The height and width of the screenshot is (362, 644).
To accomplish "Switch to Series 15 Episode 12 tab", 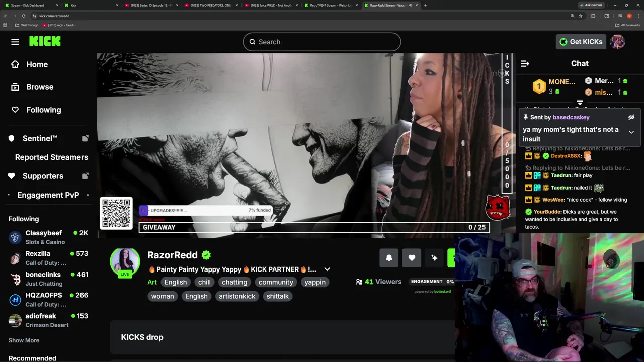I will pos(150,5).
